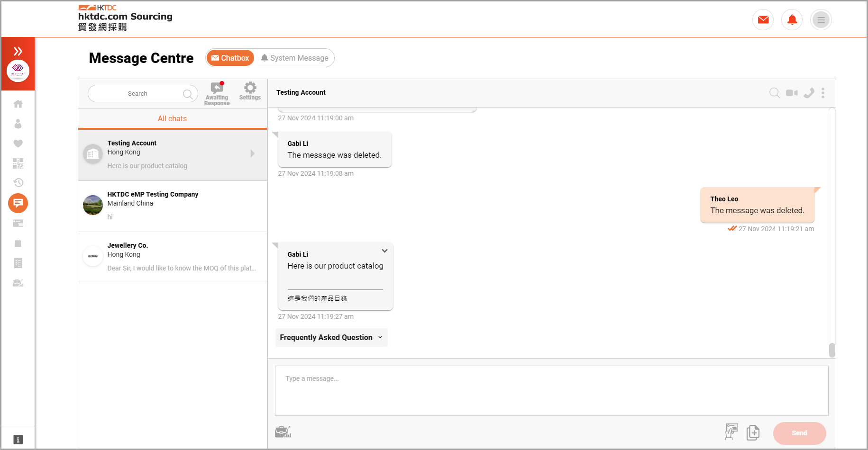Open the shopping bag icon in sidebar

tap(18, 243)
